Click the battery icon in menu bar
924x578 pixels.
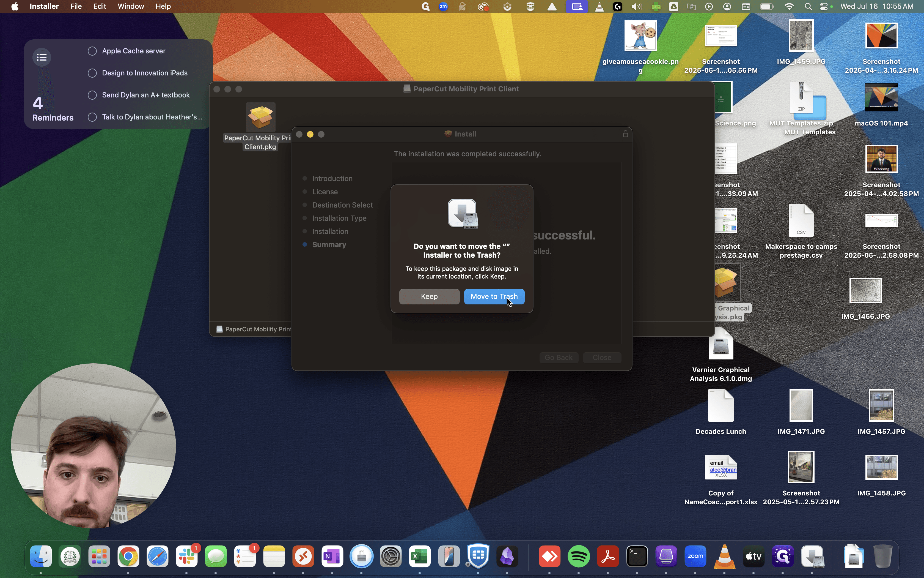click(x=767, y=7)
